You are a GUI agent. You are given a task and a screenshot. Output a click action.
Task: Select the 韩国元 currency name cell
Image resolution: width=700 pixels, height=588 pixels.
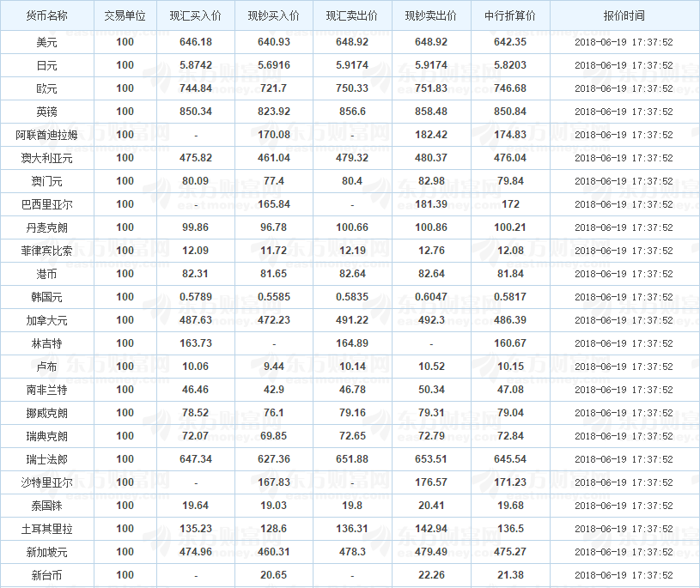tap(47, 298)
